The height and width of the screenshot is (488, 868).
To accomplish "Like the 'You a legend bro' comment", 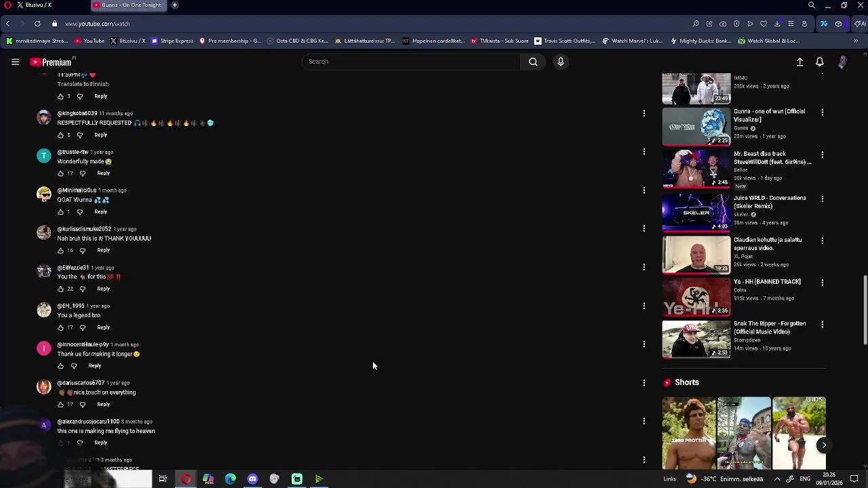I will click(x=60, y=327).
